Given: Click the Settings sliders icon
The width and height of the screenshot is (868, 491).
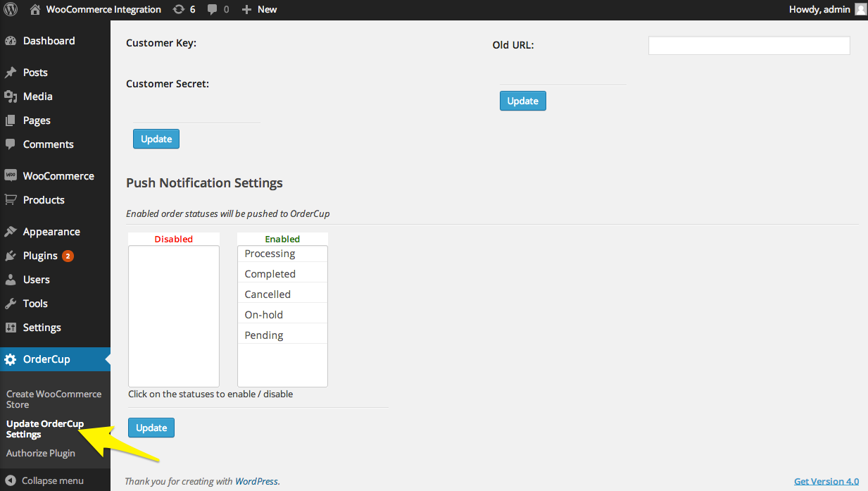Looking at the screenshot, I should click(11, 328).
